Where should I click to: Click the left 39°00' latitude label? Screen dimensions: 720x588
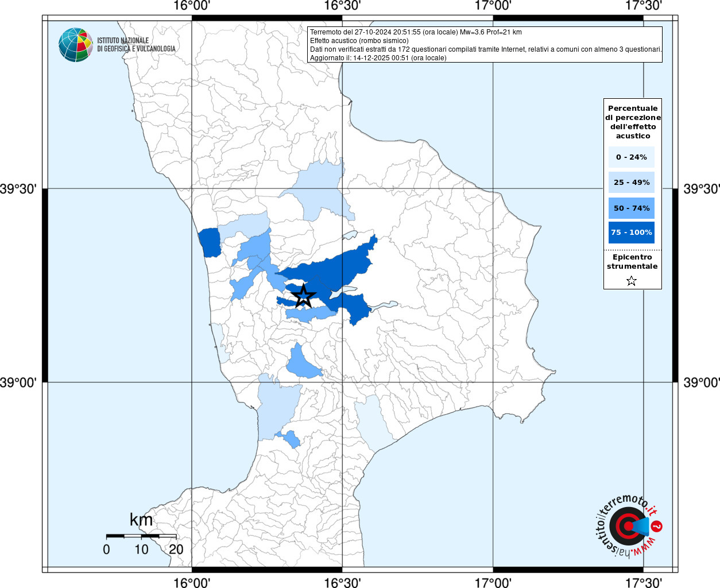pyautogui.click(x=18, y=382)
